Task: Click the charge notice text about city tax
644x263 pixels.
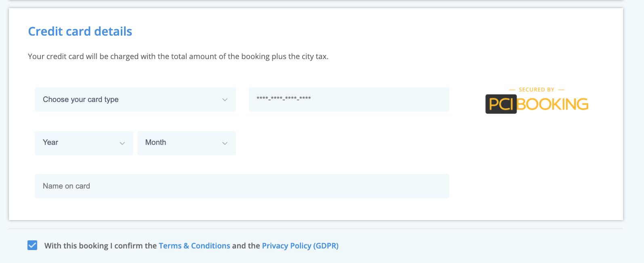Action: (x=178, y=56)
